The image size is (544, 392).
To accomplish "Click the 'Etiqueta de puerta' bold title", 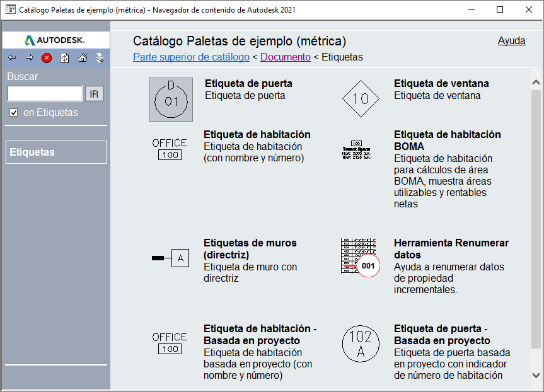I will [248, 83].
